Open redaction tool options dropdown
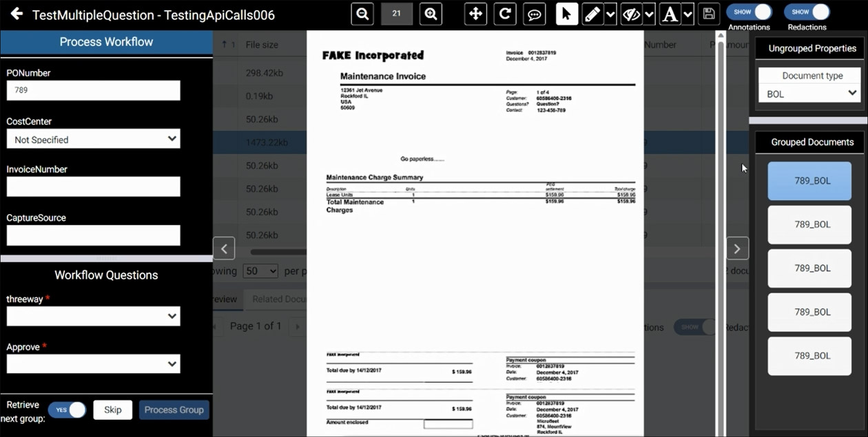 coord(649,14)
